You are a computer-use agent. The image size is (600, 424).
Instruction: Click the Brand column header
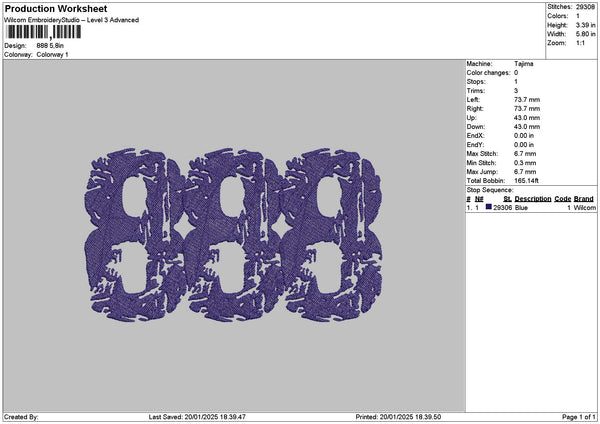click(584, 199)
